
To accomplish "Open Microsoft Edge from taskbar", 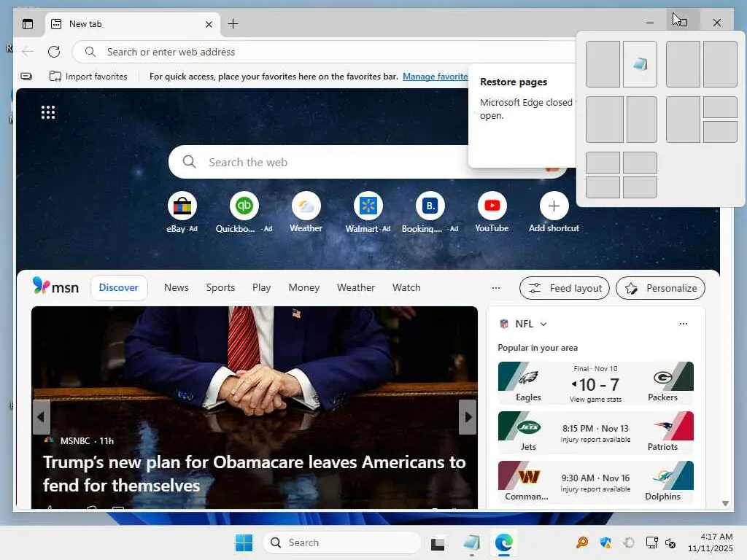I will [x=503, y=542].
